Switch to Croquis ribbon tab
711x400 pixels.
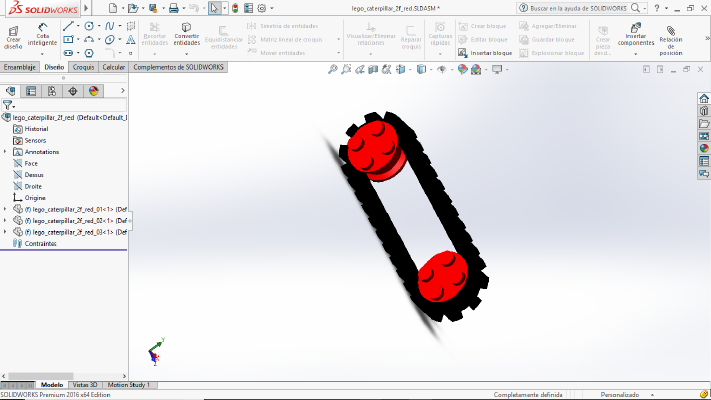[x=83, y=67]
